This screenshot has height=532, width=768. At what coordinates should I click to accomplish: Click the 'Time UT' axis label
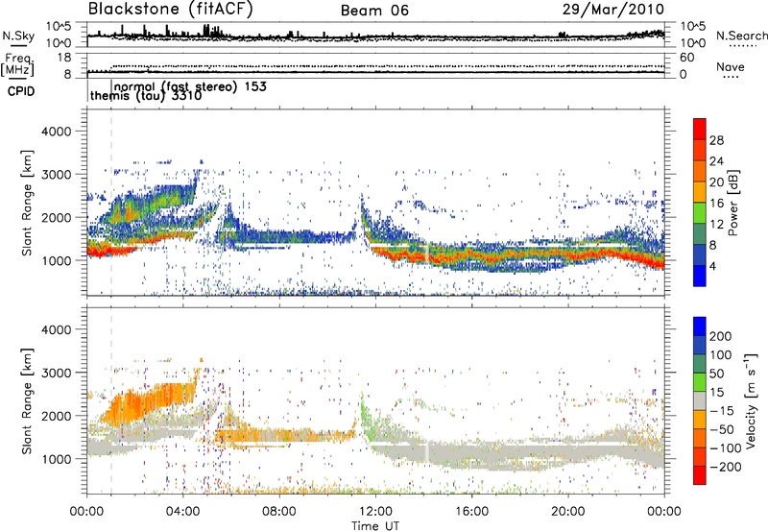click(x=375, y=526)
